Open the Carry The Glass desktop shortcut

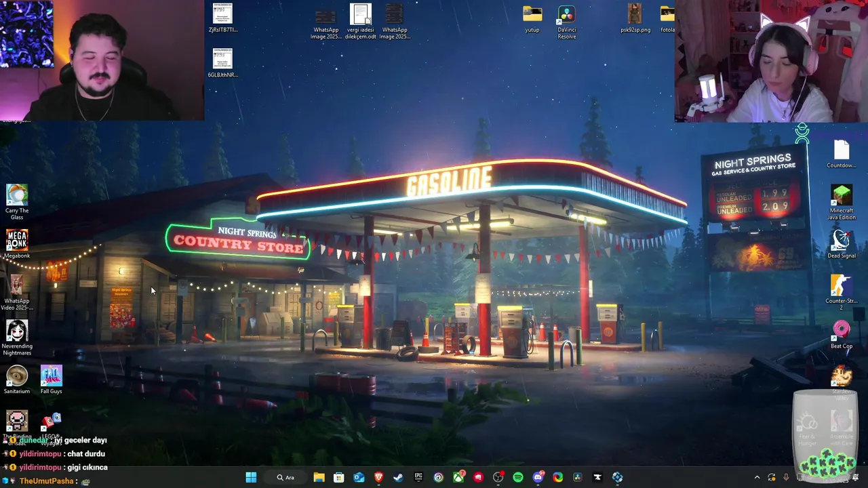(x=17, y=202)
